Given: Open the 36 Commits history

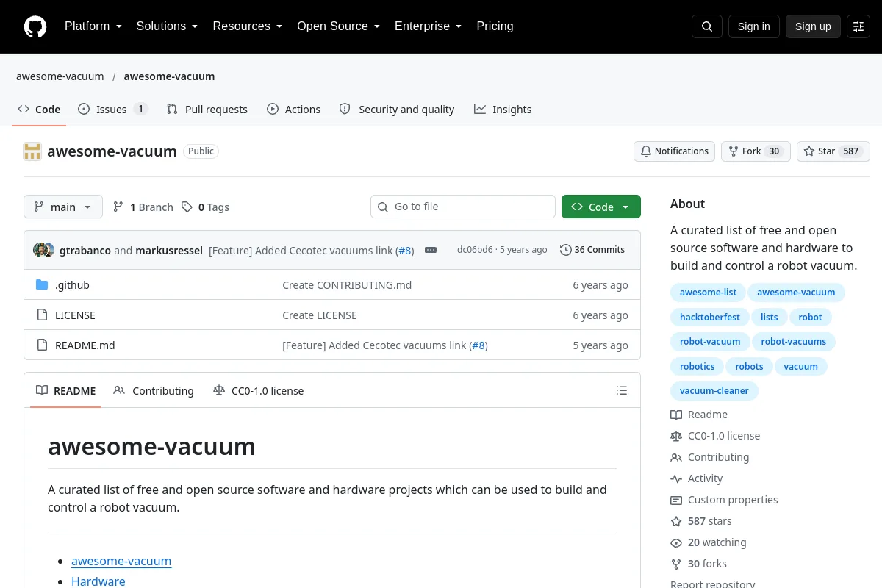Looking at the screenshot, I should [x=592, y=250].
